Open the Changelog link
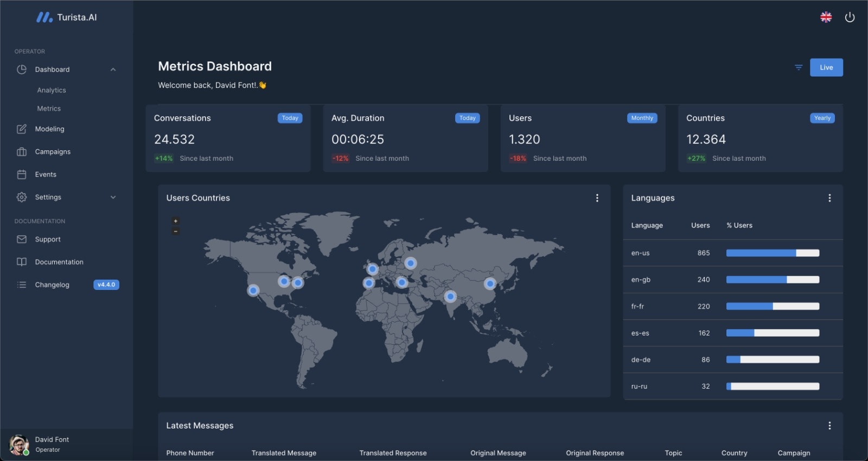868x461 pixels. coord(52,285)
